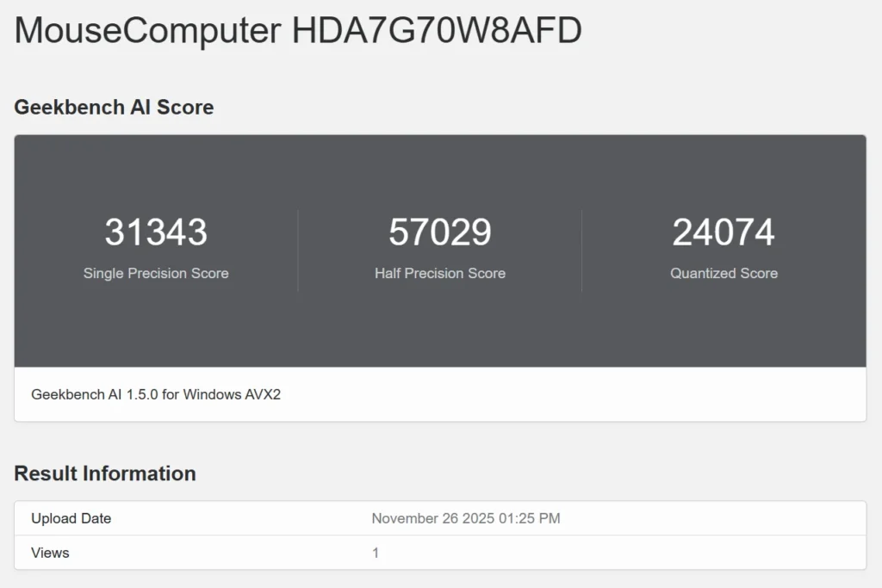Select the 31343 single precision value
882x588 pixels.
click(x=156, y=232)
